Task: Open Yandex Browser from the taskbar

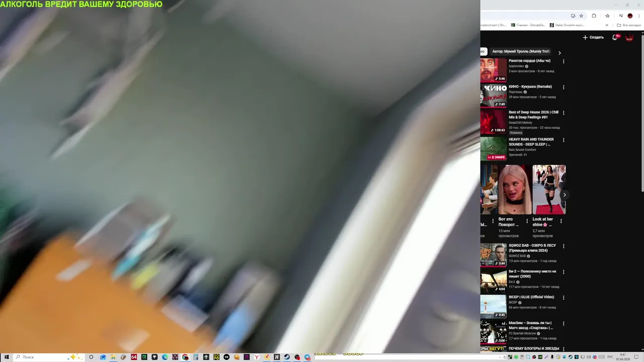Action: 257,357
